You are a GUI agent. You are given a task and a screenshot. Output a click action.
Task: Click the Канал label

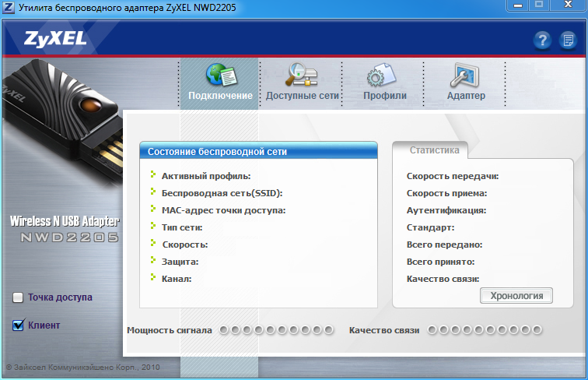(177, 279)
